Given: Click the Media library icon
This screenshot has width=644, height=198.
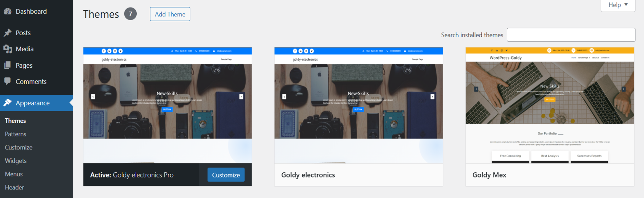Looking at the screenshot, I should [x=8, y=49].
